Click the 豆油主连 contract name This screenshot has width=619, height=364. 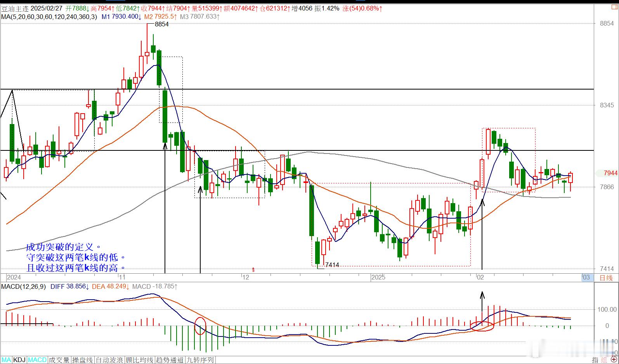point(15,8)
